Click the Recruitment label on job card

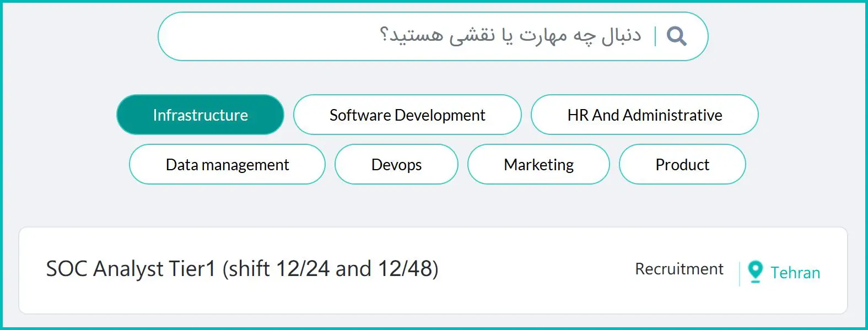click(x=679, y=269)
